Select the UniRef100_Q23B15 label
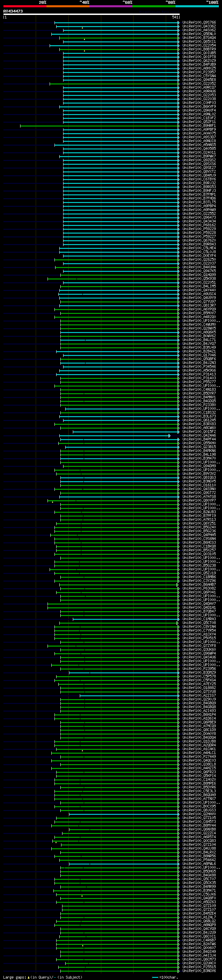This screenshot has width=222, height=980. pyautogui.click(x=199, y=447)
